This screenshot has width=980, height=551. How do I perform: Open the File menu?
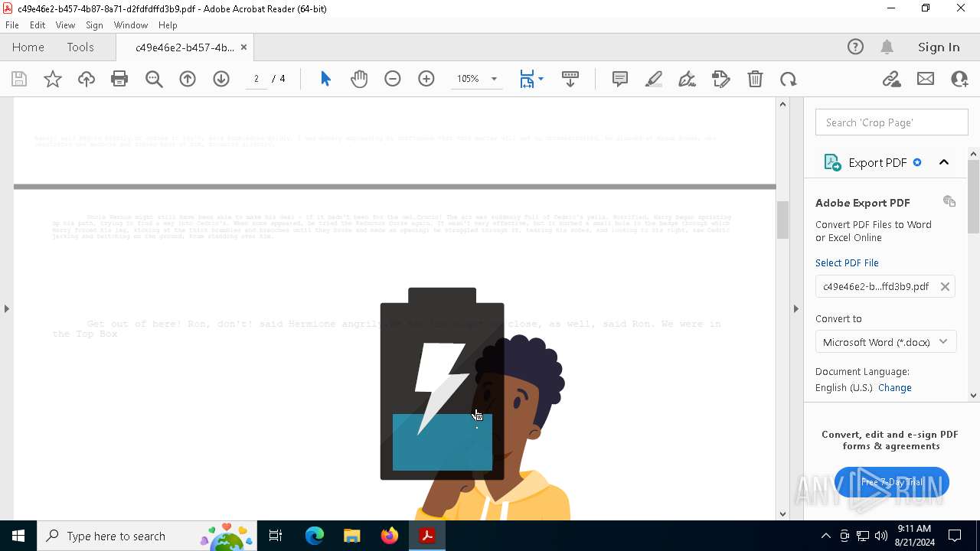tap(12, 24)
